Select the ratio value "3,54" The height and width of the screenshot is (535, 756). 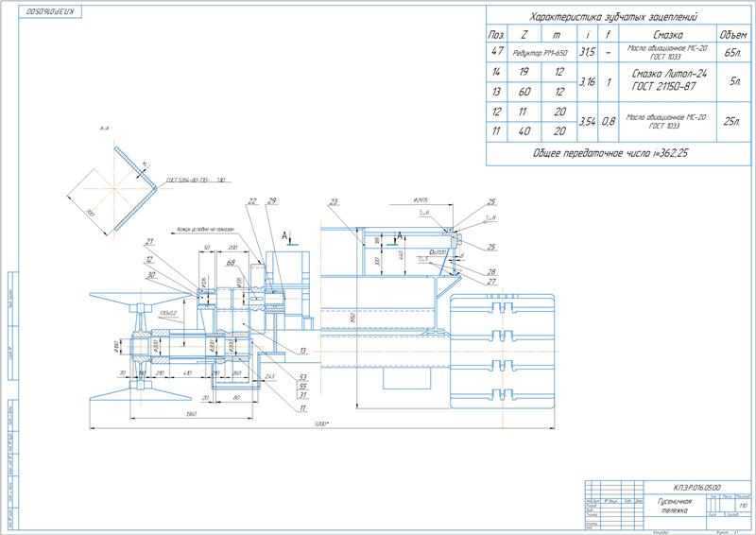coord(587,122)
